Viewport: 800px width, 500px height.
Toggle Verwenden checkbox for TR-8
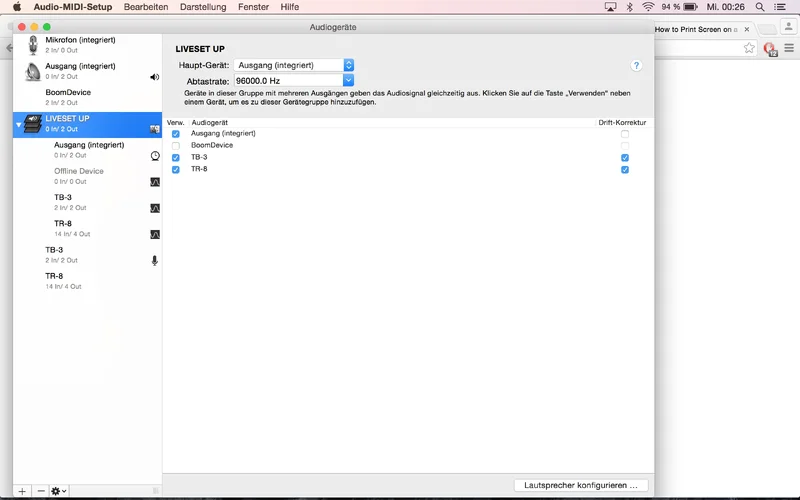pos(176,169)
